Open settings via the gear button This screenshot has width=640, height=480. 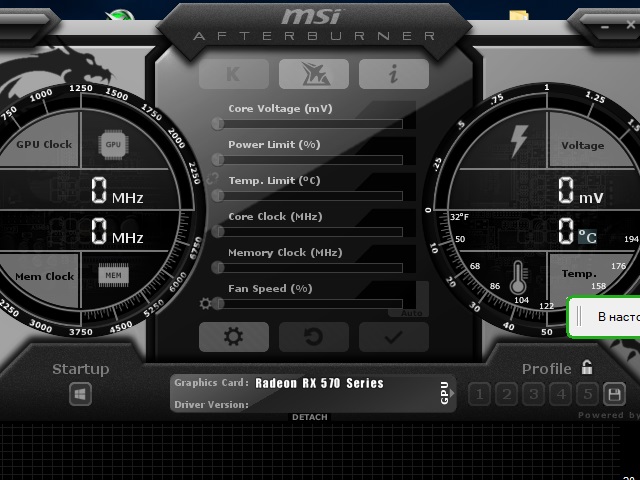point(234,337)
